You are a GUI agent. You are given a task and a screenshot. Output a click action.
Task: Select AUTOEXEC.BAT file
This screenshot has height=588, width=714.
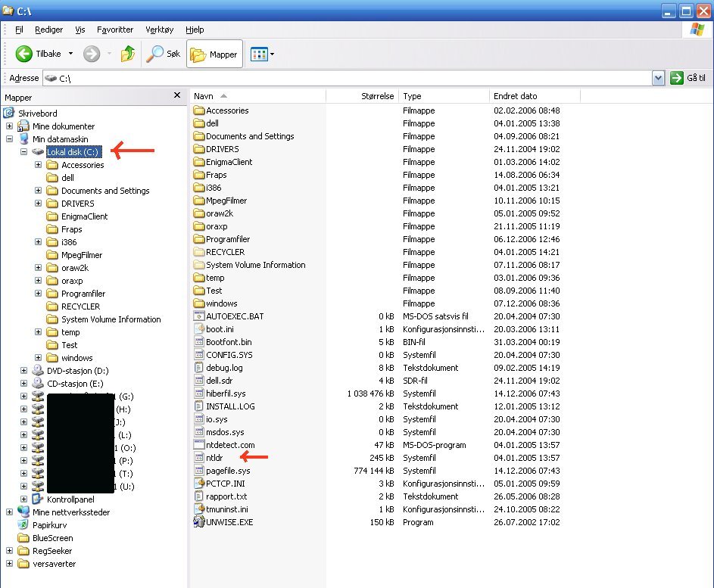pyautogui.click(x=229, y=316)
